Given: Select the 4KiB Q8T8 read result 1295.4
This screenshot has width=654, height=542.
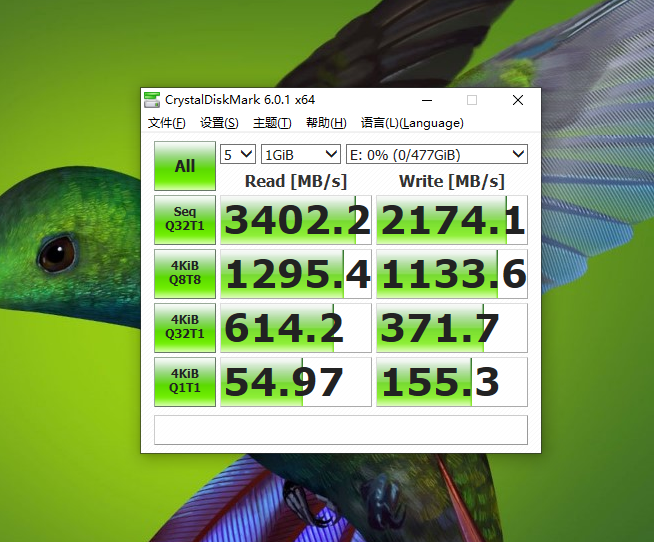Looking at the screenshot, I should click(296, 274).
